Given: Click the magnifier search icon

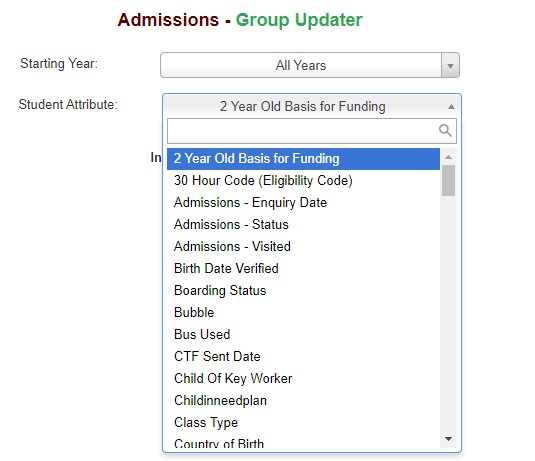Looking at the screenshot, I should pyautogui.click(x=445, y=130).
